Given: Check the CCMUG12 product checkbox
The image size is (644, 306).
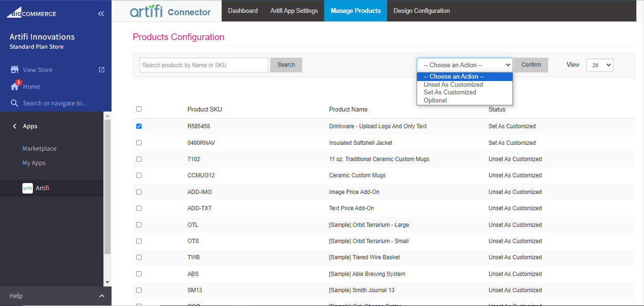Looking at the screenshot, I should [139, 175].
